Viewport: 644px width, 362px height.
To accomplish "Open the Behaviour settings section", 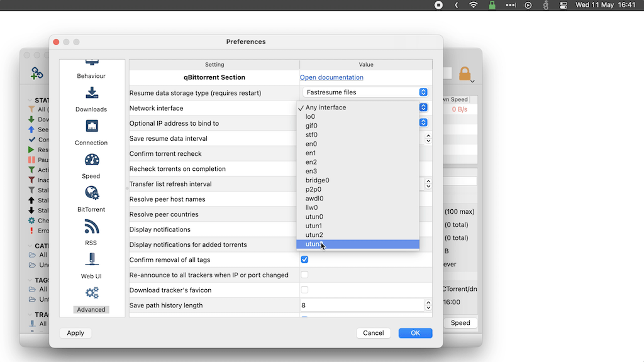I will point(91,69).
